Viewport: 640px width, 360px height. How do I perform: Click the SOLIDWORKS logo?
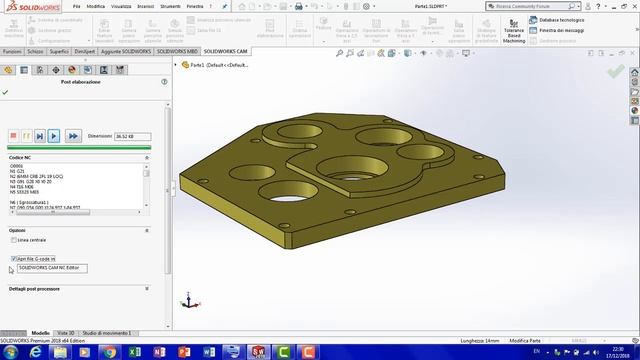tap(33, 7)
